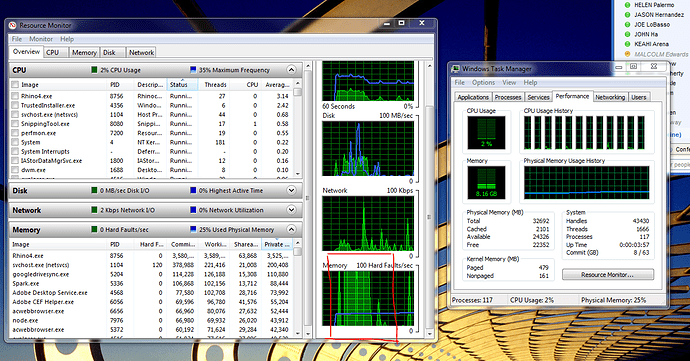Open the Monitor menu
This screenshot has width=690, height=361.
41,39
